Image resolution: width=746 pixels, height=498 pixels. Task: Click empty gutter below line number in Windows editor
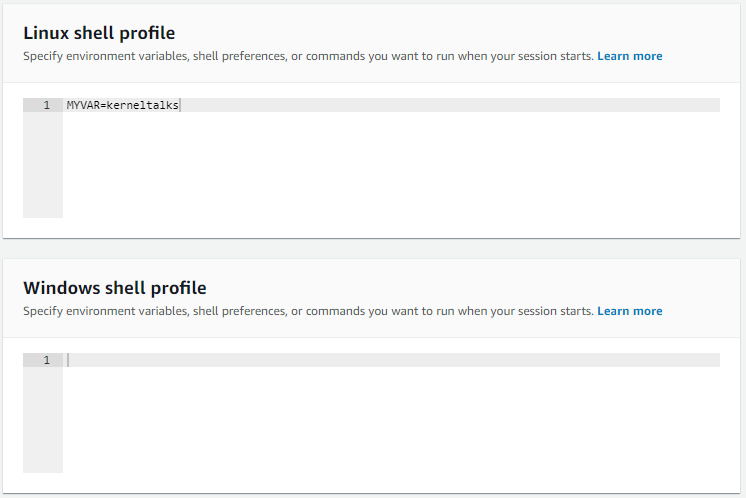(x=43, y=420)
